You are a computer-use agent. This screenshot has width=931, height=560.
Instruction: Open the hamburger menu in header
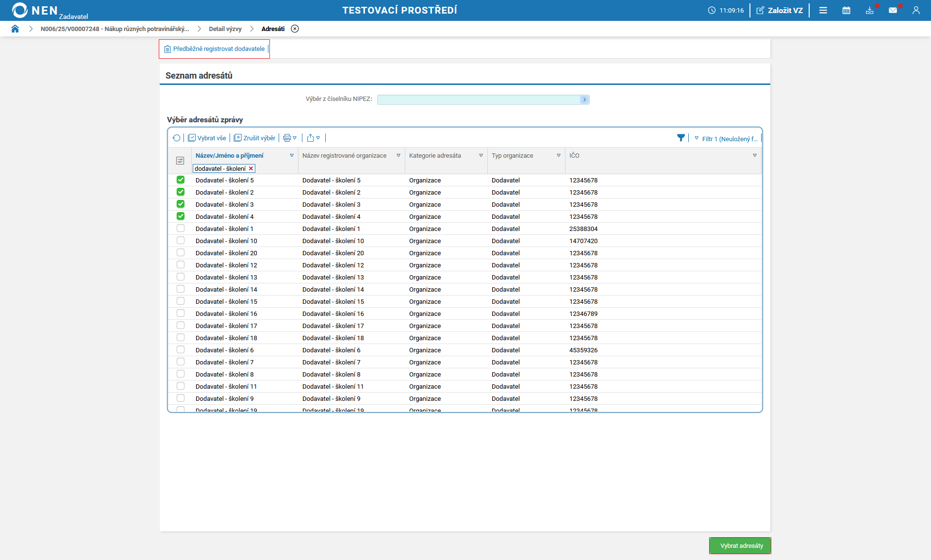pos(823,10)
